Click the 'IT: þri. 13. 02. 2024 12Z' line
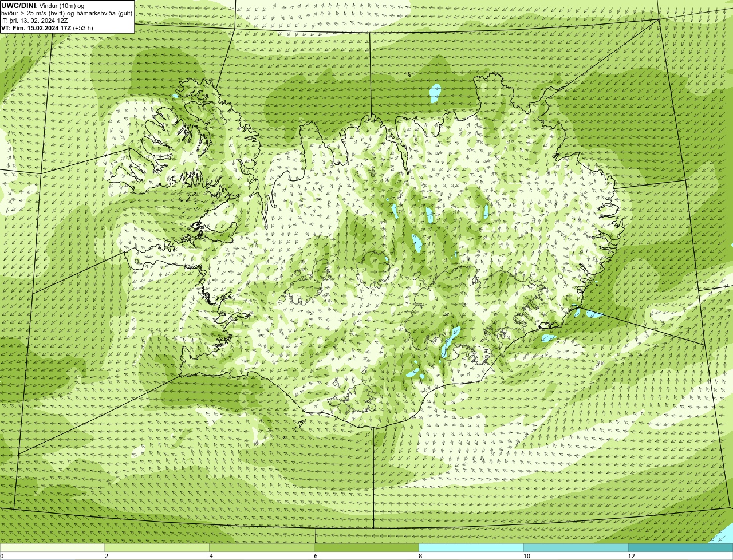This screenshot has width=733, height=560. point(34,21)
